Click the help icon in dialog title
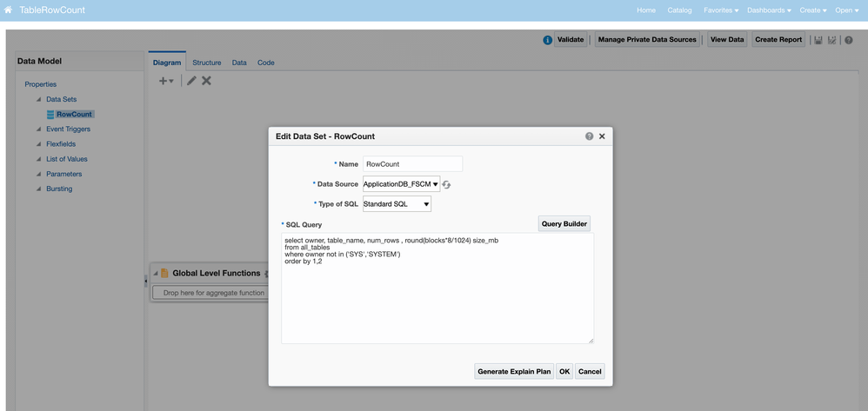 click(x=589, y=136)
